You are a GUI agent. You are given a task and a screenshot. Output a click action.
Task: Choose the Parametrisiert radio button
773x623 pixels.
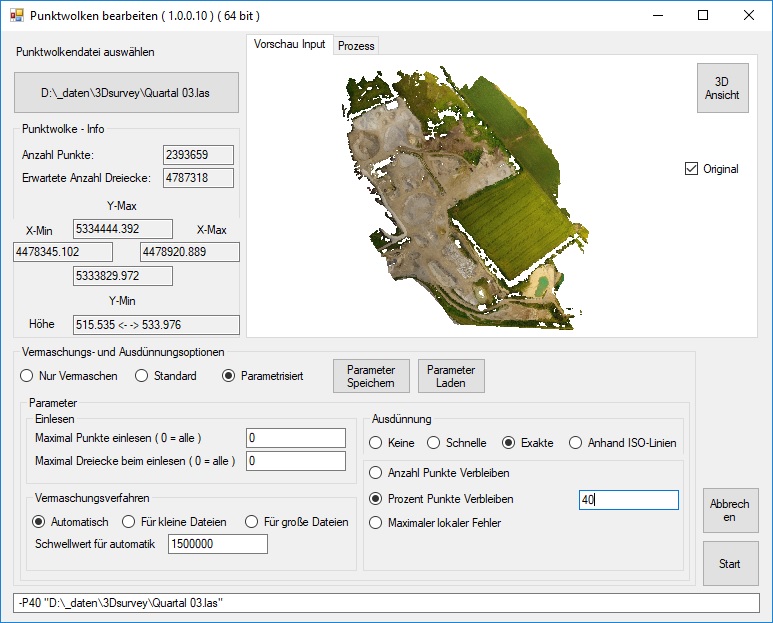click(229, 376)
